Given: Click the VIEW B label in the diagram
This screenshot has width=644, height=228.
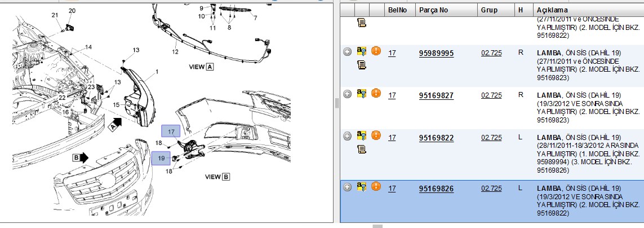Looking at the screenshot, I should tap(217, 177).
